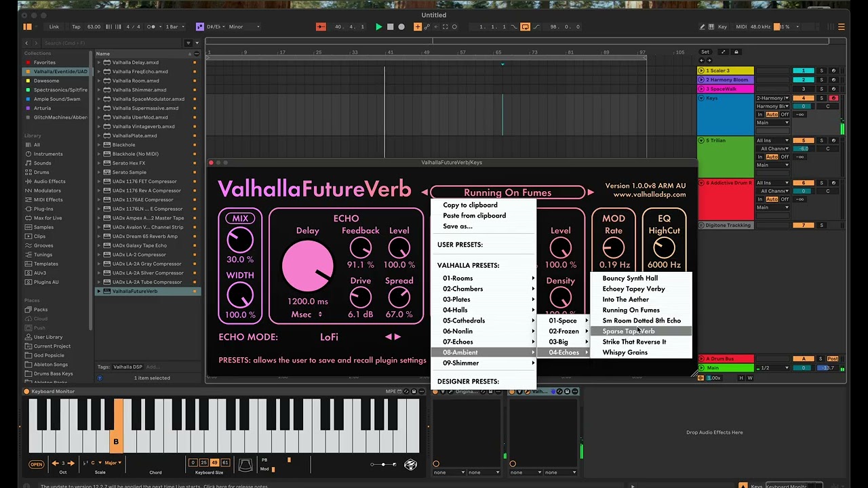Open the Keys track 2-Harmony input dropdown
The height and width of the screenshot is (488, 868).
(773, 98)
